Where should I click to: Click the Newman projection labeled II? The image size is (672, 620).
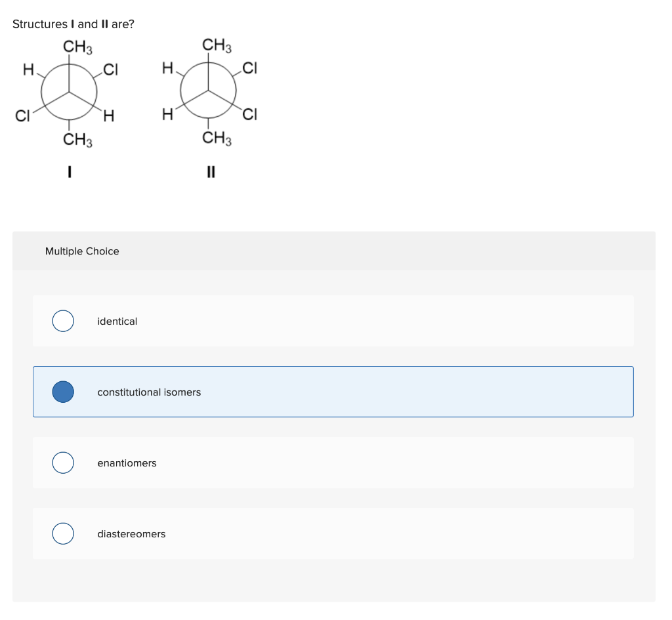coord(209,92)
